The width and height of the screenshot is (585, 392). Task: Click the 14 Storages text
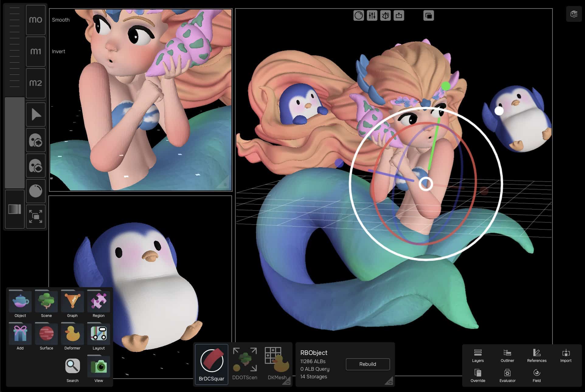click(314, 377)
